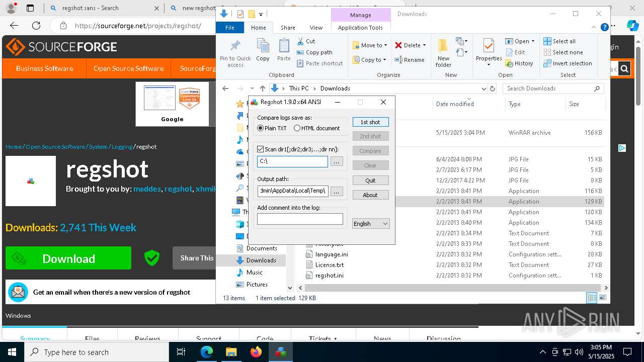The width and height of the screenshot is (644, 362).
Task: Refresh the browser page
Action: point(36,26)
